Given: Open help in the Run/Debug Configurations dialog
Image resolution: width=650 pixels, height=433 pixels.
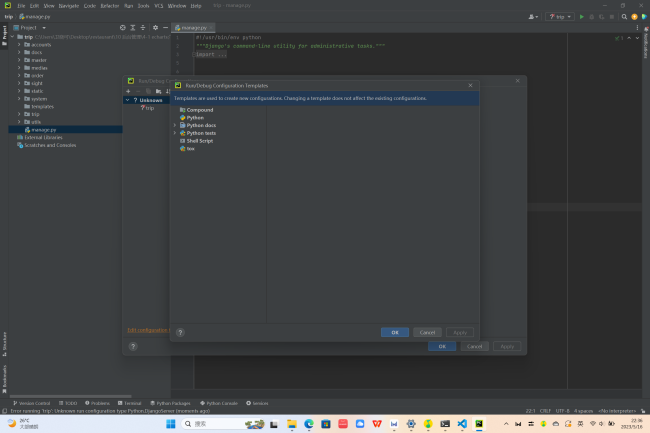Looking at the screenshot, I should [133, 346].
